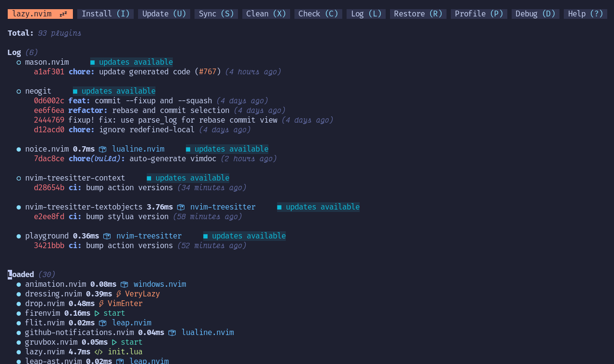Collapse the mason.nvim commit list
The image size is (614, 364).
pos(18,62)
